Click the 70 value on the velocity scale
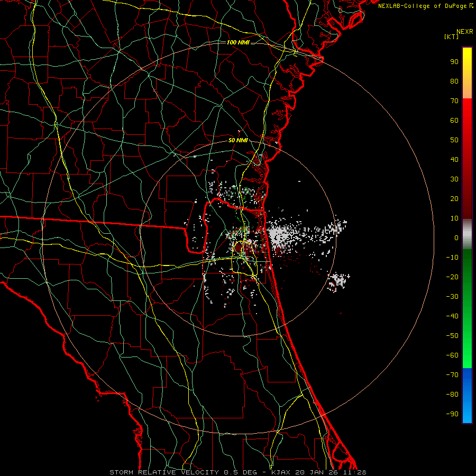 point(454,101)
